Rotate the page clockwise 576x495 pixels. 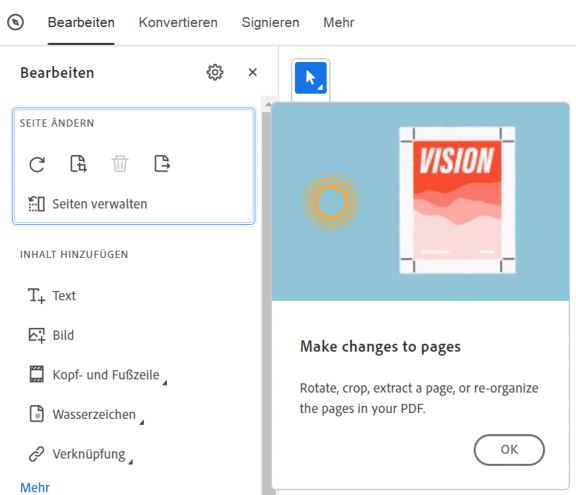pyautogui.click(x=37, y=164)
